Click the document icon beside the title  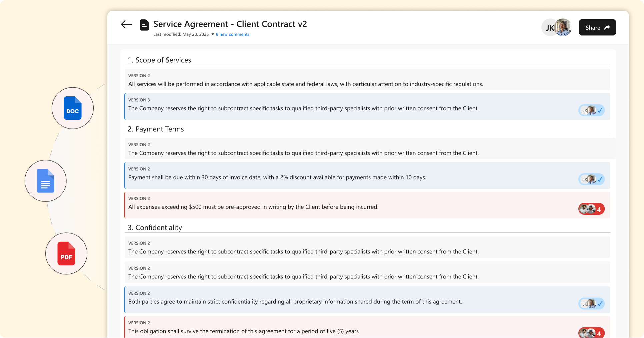pyautogui.click(x=144, y=25)
